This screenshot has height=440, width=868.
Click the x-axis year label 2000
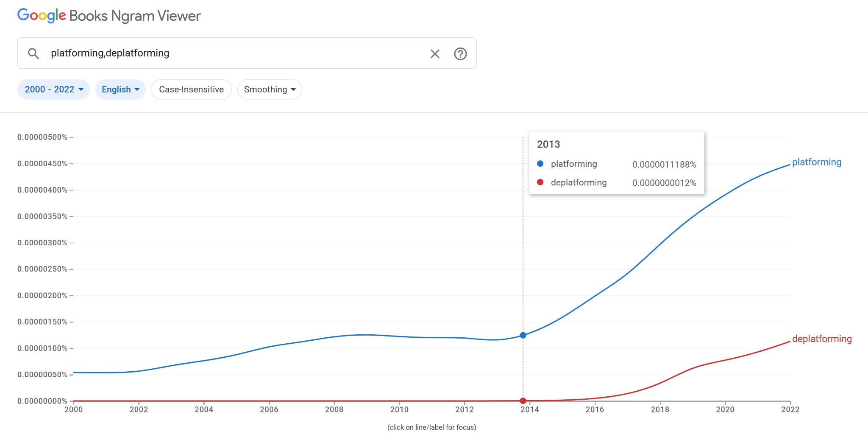(x=74, y=409)
